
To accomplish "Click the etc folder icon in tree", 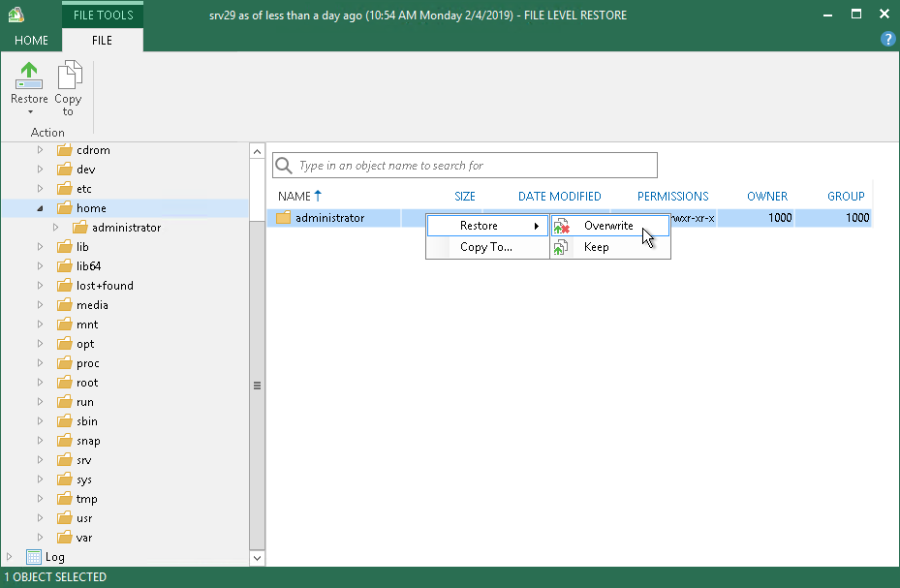I will (64, 189).
